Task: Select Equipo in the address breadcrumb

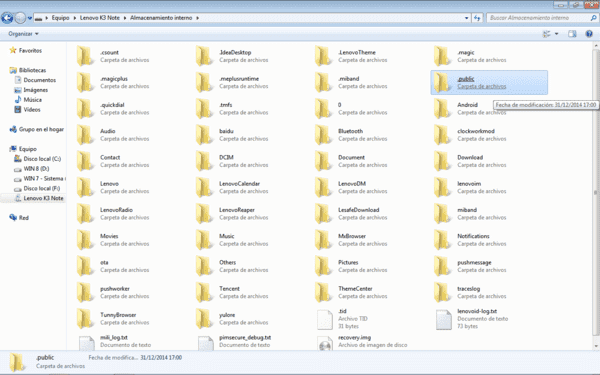Action: (x=60, y=18)
